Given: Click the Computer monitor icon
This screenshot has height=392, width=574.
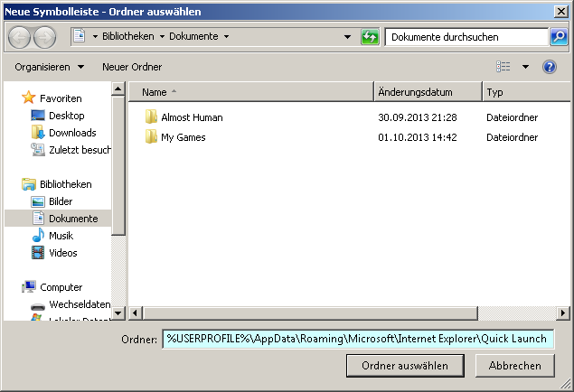Looking at the screenshot, I should 29,287.
